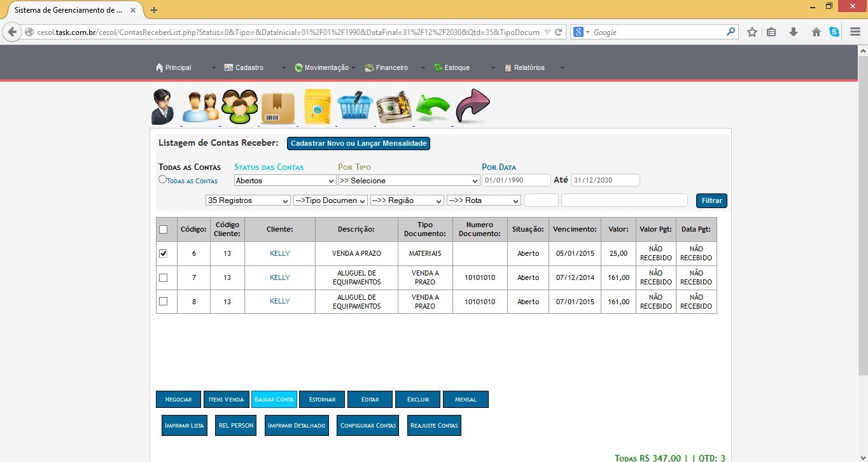Viewport: 868px width, 462px height.
Task: Click the businessman in suit icon
Action: coord(162,106)
